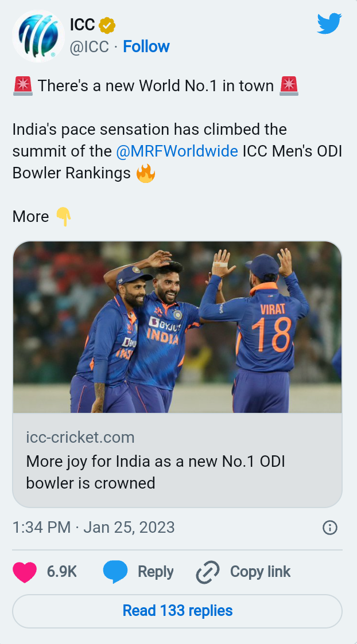
Task: Select the Copy link text
Action: [261, 572]
